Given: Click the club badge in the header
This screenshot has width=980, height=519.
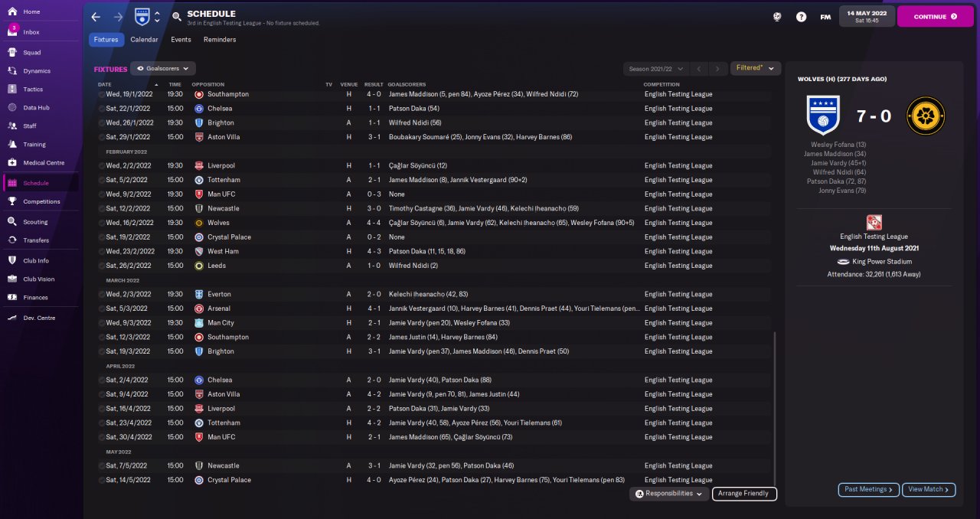Looking at the screenshot, I should coord(142,16).
